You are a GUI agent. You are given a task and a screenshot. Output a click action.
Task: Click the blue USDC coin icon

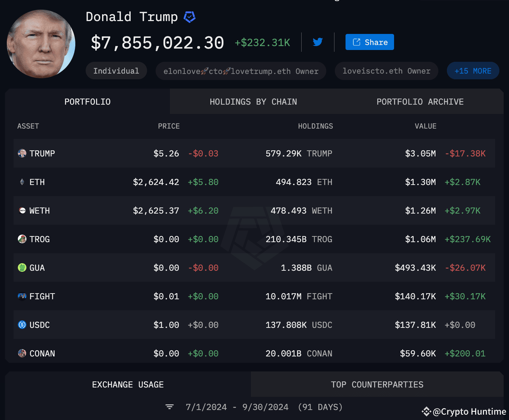[x=22, y=325]
